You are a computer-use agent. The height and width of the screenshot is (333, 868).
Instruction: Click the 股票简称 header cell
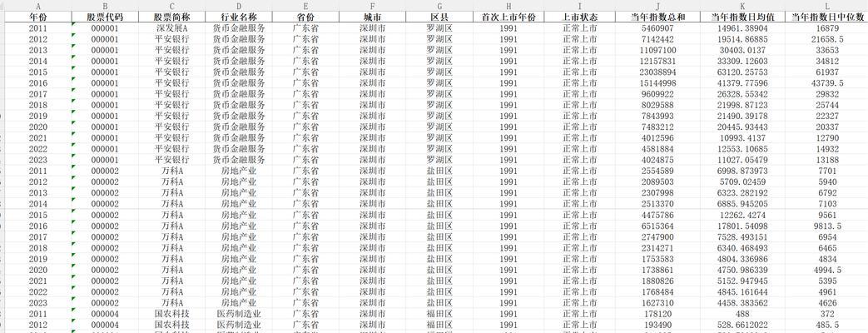[x=171, y=17]
